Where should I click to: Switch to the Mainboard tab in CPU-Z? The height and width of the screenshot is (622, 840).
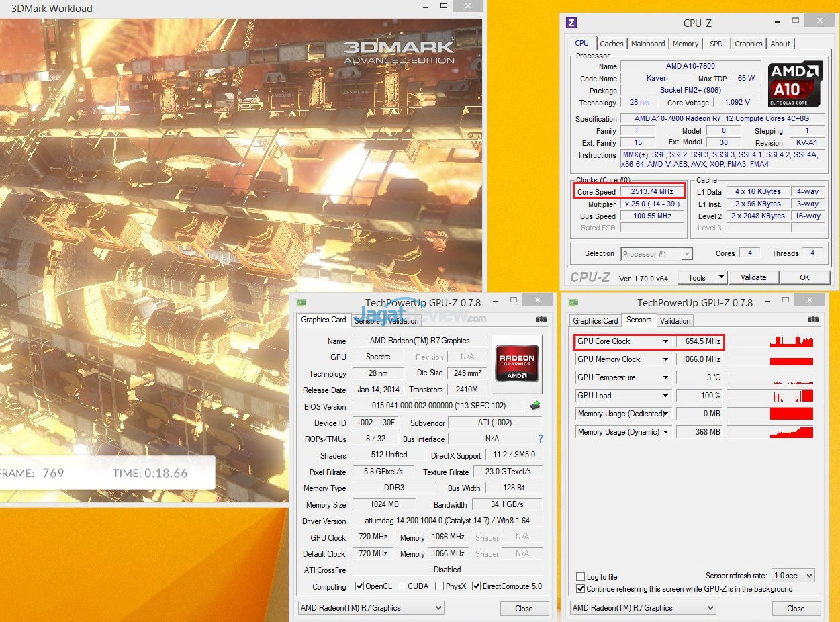pos(648,44)
